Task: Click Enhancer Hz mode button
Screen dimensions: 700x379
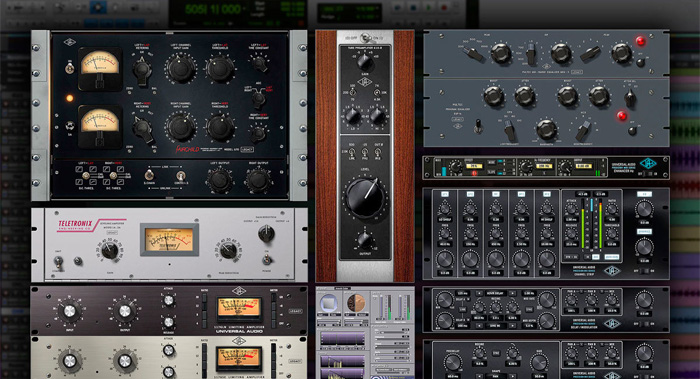Action: tap(491, 162)
